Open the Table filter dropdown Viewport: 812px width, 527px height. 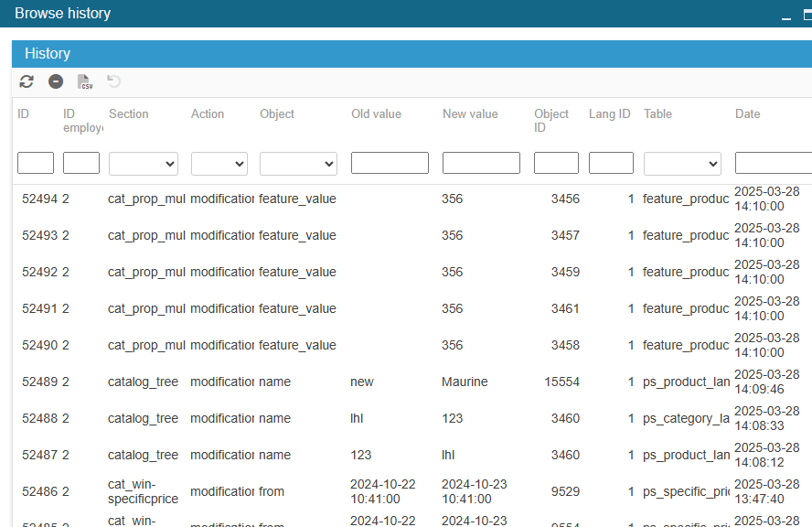[682, 164]
